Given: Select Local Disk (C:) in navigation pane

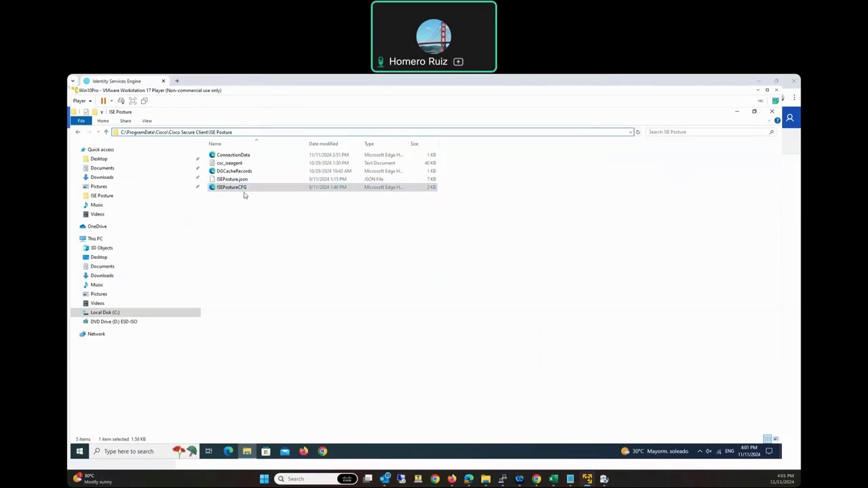Looking at the screenshot, I should (105, 312).
